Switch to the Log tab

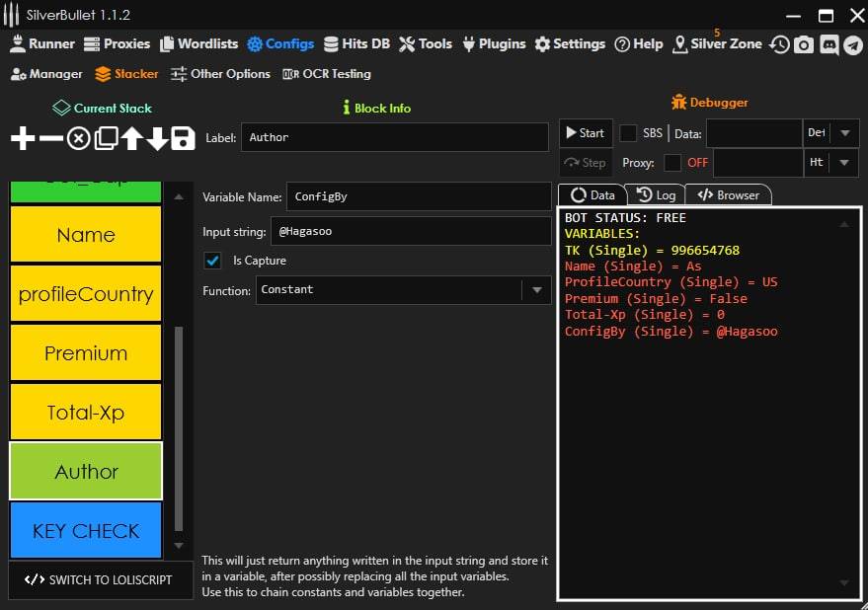[657, 194]
